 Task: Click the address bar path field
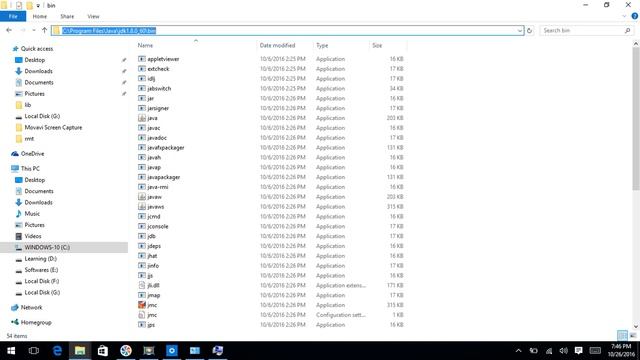(x=287, y=31)
